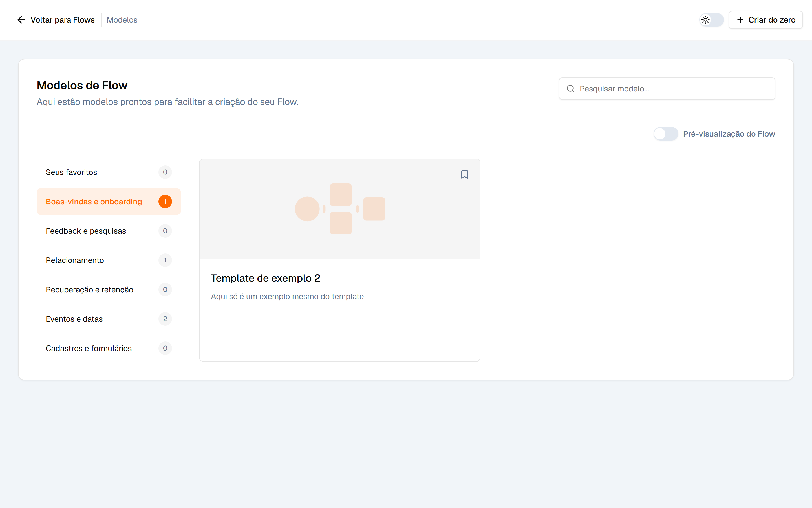Click the Pré-visualização do Flow label

(x=729, y=134)
